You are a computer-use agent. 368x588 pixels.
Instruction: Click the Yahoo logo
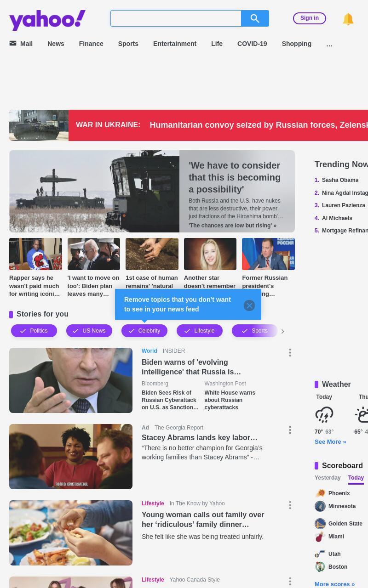[x=47, y=20]
